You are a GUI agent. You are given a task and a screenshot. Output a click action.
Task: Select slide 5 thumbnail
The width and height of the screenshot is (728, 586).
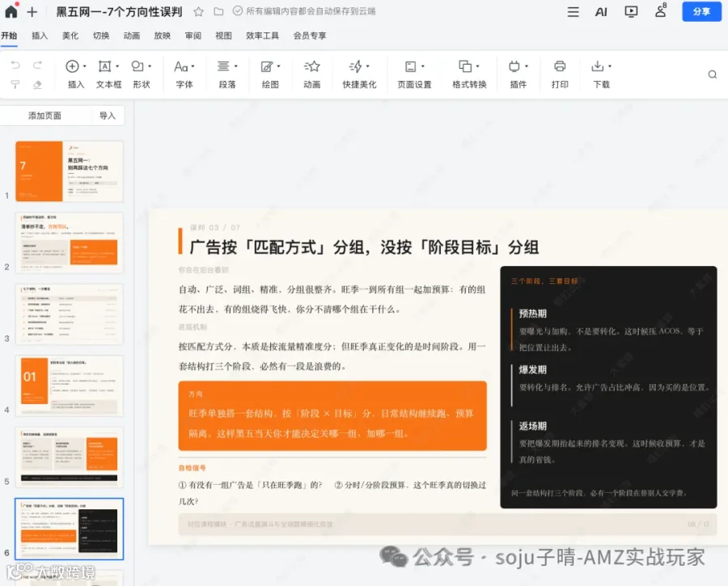[70, 457]
